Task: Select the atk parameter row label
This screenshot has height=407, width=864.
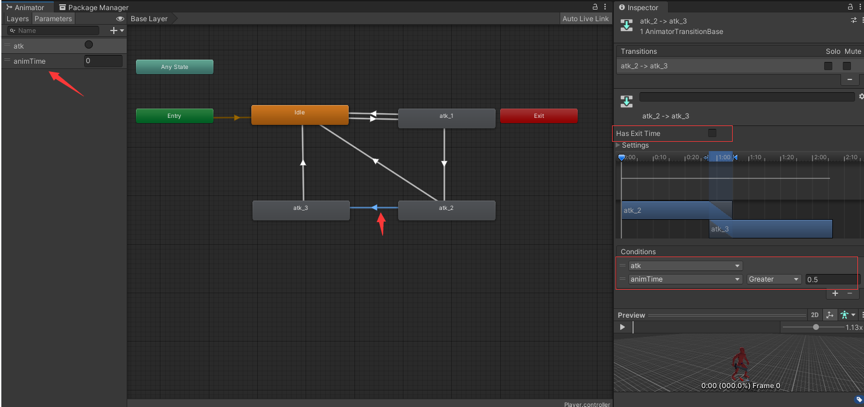Action: pos(19,46)
